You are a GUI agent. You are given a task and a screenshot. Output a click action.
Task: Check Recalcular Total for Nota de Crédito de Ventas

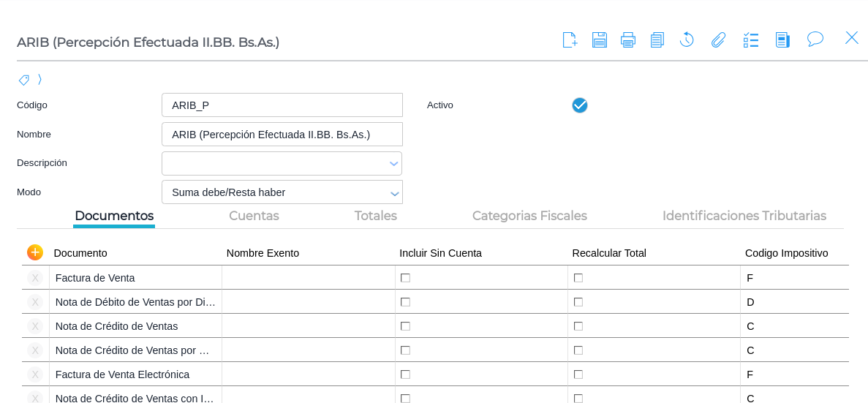(x=578, y=326)
